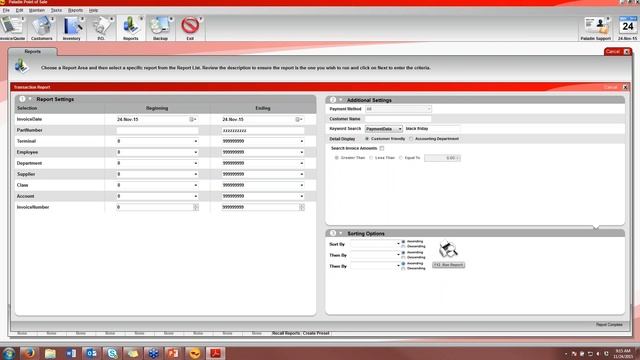Open Word from the taskbar
Image resolution: width=640 pixels, height=360 pixels.
[71, 353]
